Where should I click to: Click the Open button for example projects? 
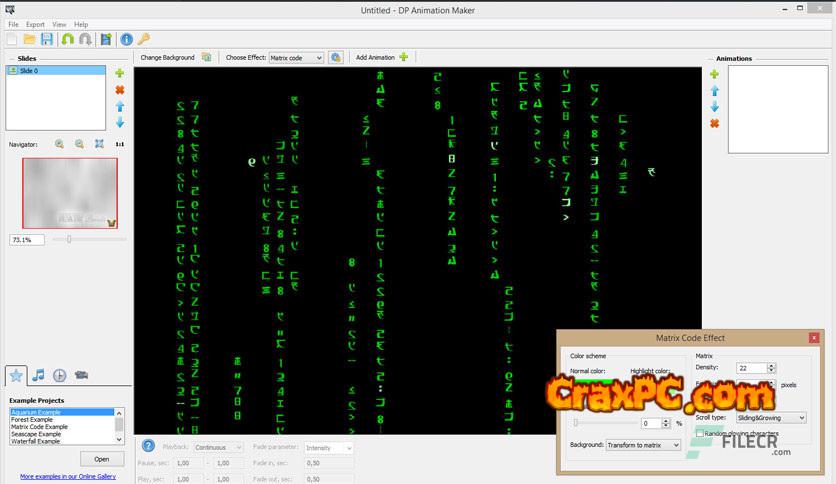102,459
